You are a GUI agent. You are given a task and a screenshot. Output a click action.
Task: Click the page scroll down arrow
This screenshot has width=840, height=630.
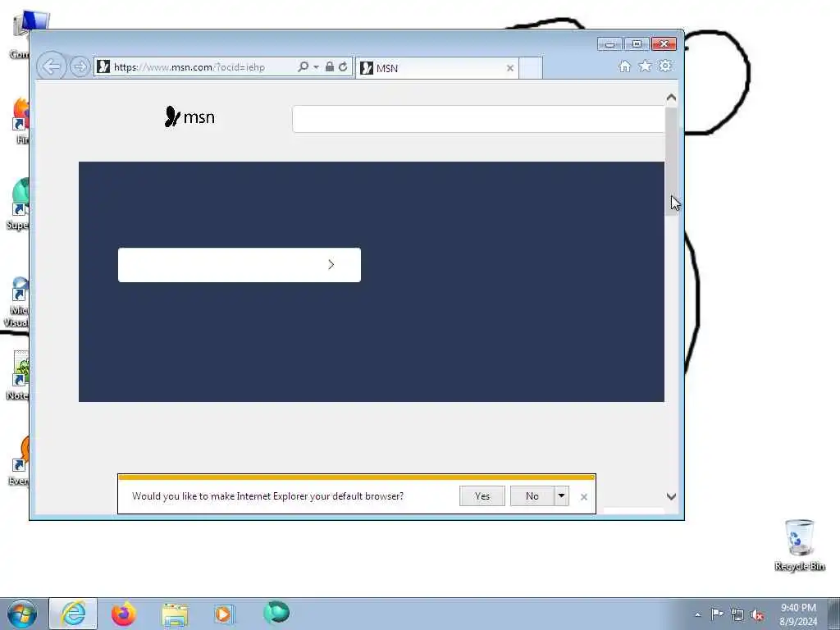pos(671,496)
